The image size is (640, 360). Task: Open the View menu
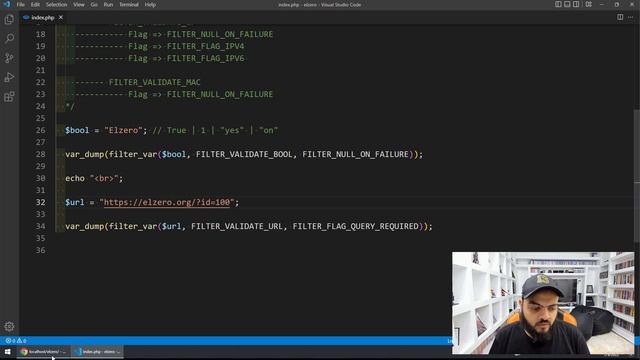click(79, 4)
